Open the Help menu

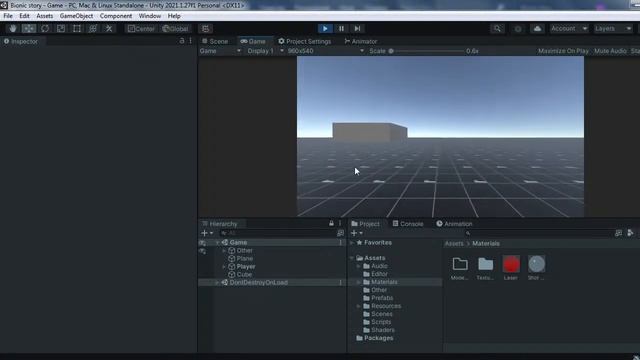(174, 16)
